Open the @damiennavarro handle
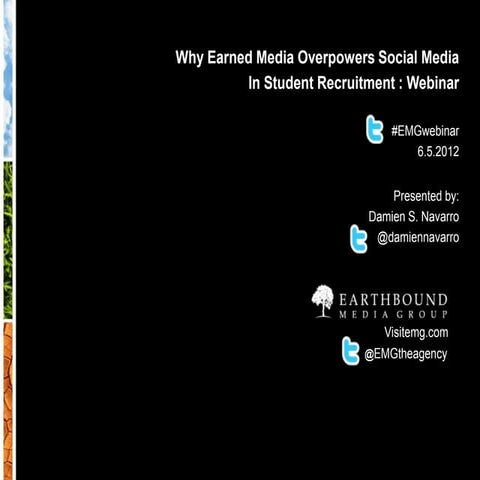The image size is (480, 480). pyautogui.click(x=418, y=238)
